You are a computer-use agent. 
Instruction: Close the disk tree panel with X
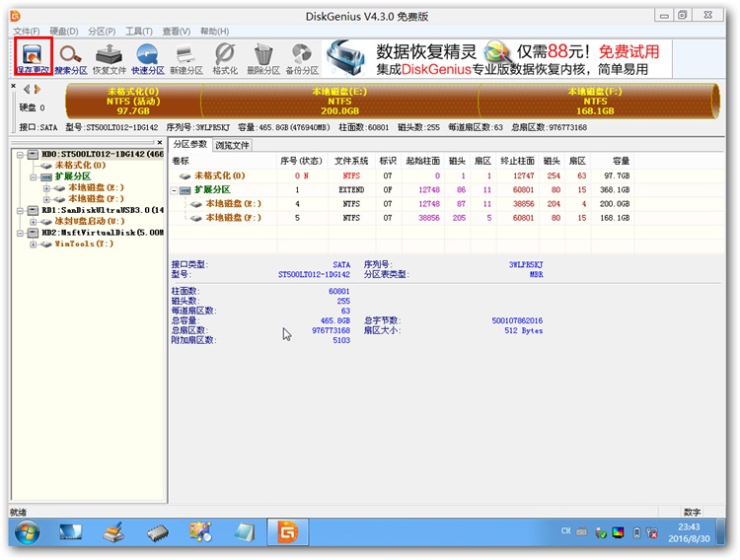tap(160, 142)
